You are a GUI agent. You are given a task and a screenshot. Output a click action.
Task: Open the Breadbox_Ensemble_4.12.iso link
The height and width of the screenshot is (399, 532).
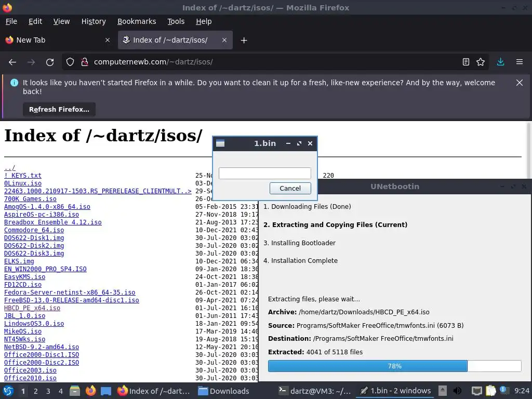pos(52,222)
